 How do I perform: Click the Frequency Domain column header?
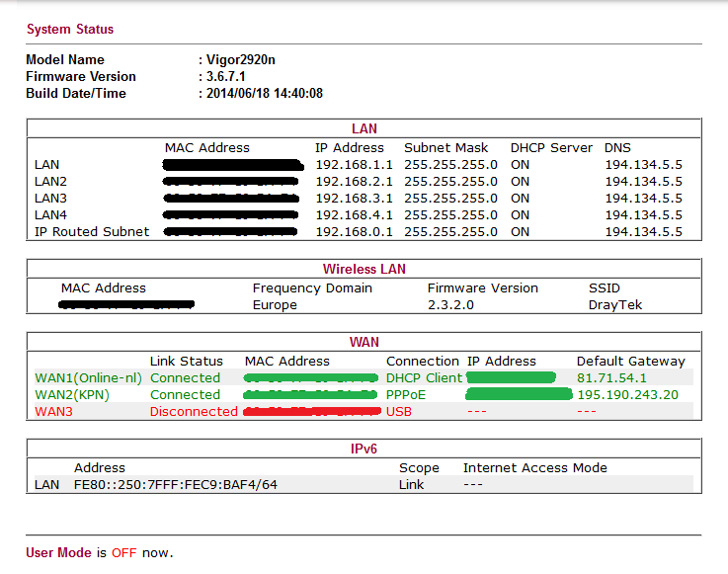click(x=312, y=288)
